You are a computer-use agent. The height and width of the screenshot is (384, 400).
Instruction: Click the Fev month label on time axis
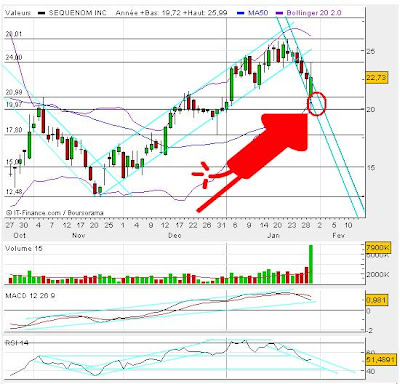click(x=338, y=235)
